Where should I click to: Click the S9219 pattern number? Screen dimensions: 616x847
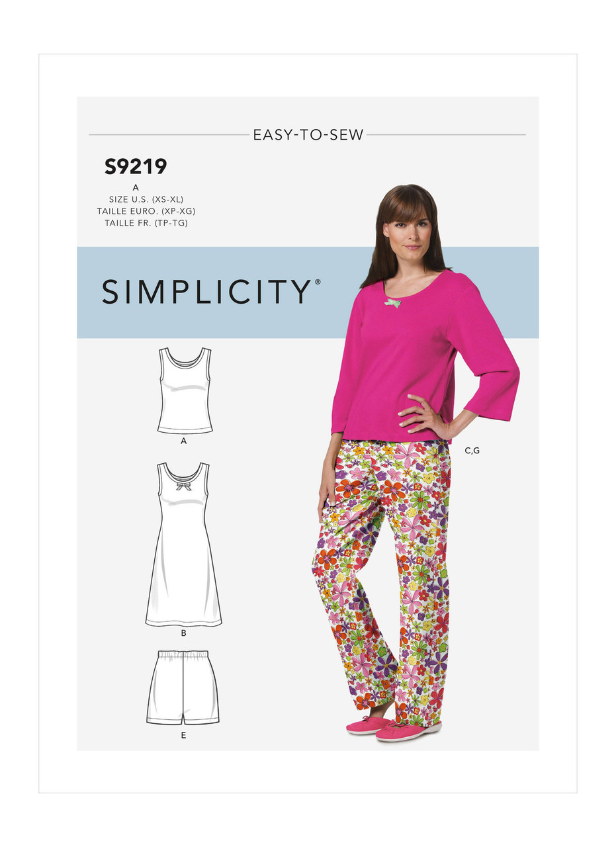(x=136, y=168)
